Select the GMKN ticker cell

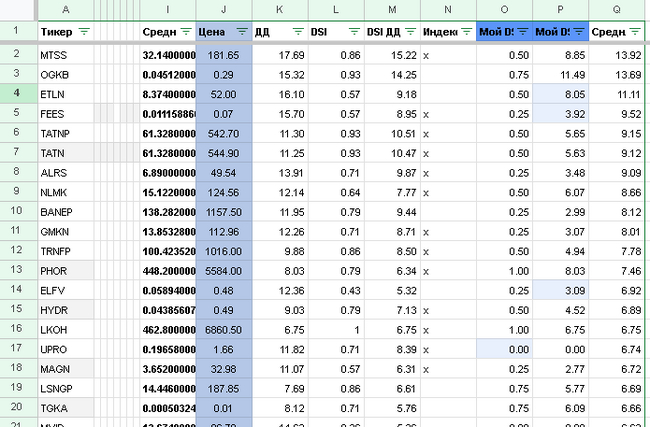pyautogui.click(x=66, y=231)
